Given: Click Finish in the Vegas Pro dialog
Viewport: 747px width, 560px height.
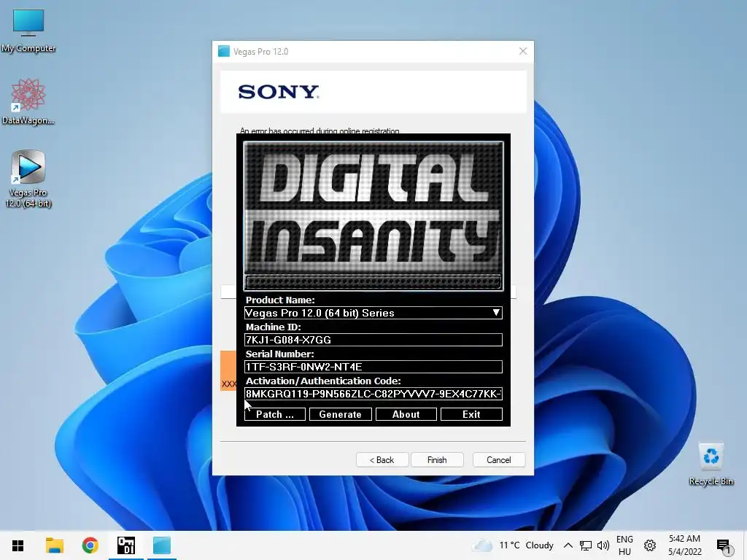Looking at the screenshot, I should 437,460.
